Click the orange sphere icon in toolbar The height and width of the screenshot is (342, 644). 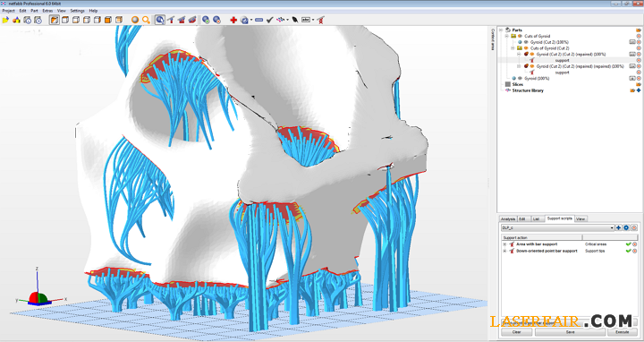(x=135, y=20)
